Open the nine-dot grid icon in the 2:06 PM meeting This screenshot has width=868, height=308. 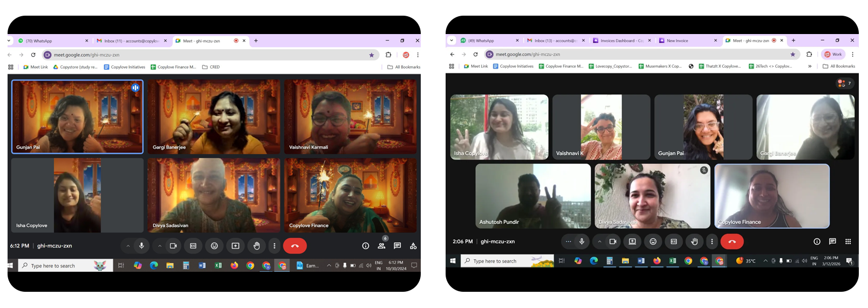click(848, 242)
